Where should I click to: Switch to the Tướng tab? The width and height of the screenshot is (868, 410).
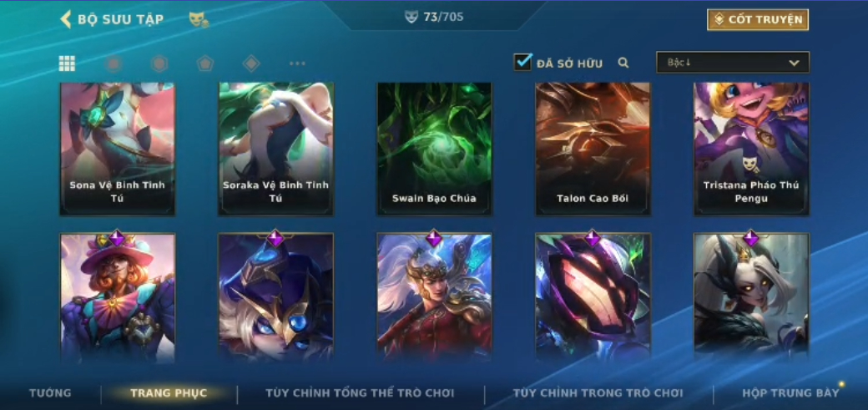(50, 392)
